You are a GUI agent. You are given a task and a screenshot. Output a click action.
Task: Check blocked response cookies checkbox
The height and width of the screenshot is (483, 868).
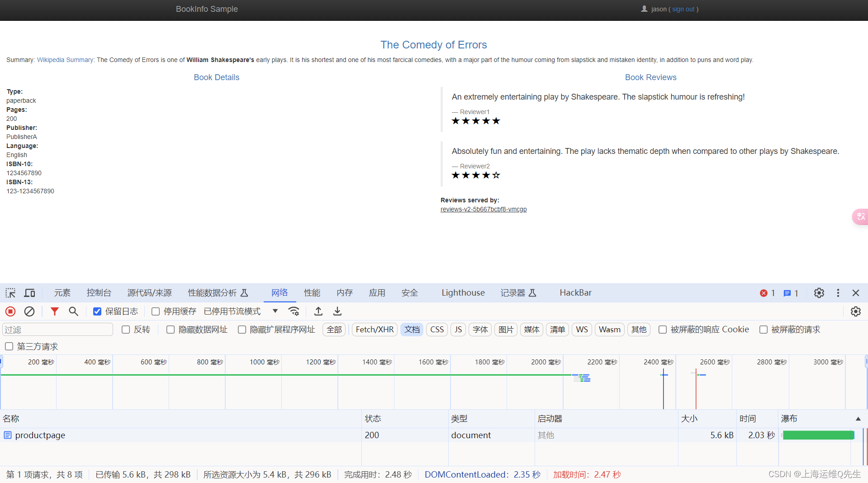(663, 330)
